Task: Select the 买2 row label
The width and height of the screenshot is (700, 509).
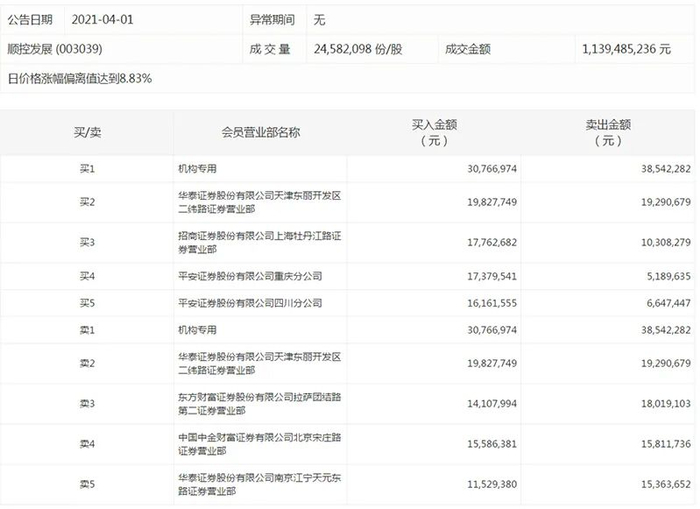Action: 87,202
